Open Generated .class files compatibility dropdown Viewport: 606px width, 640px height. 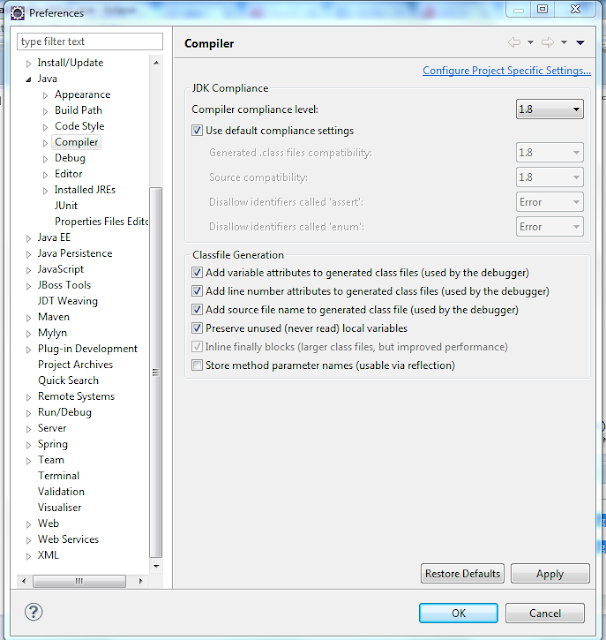coord(550,152)
